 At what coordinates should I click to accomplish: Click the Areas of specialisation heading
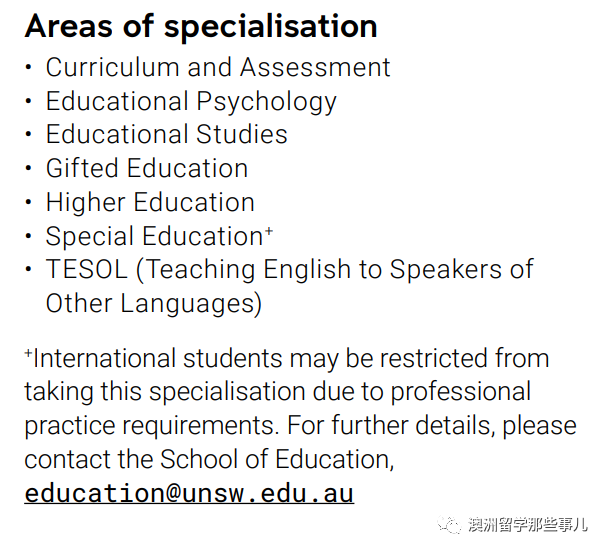(x=201, y=26)
